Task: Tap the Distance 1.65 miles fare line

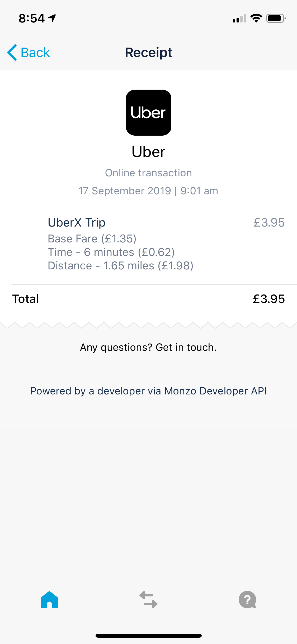Action: 120,266
